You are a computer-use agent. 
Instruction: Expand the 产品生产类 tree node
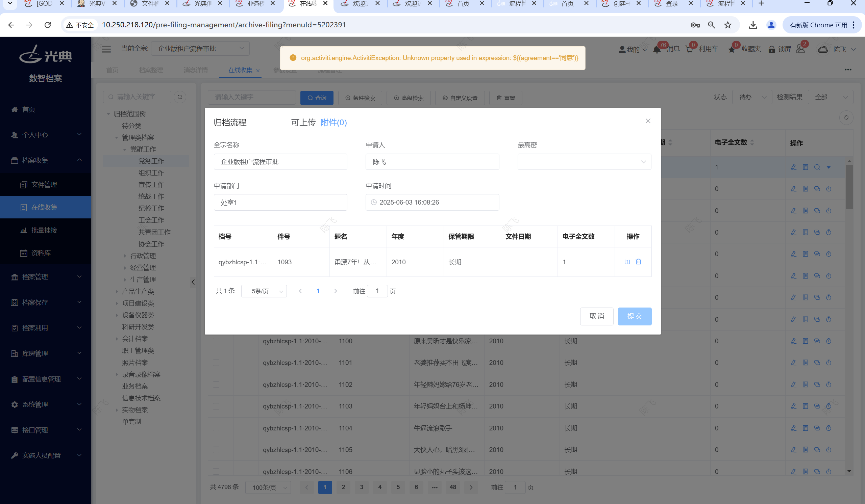pyautogui.click(x=117, y=291)
